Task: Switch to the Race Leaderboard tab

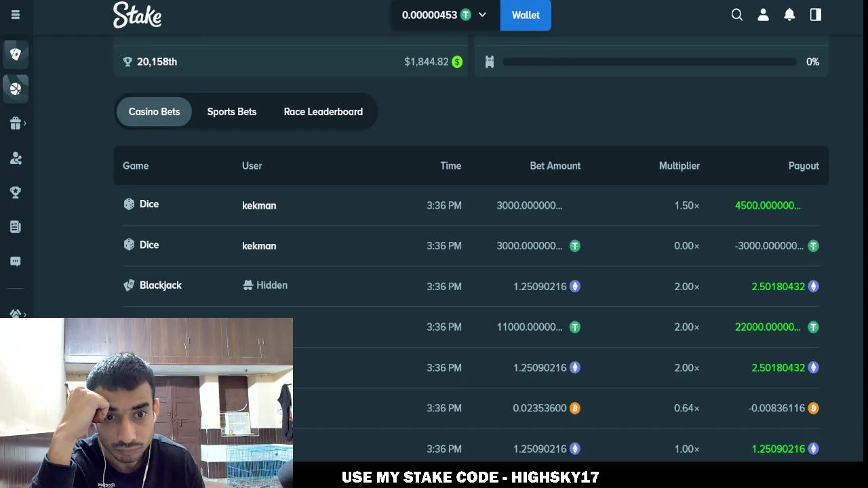Action: click(323, 112)
